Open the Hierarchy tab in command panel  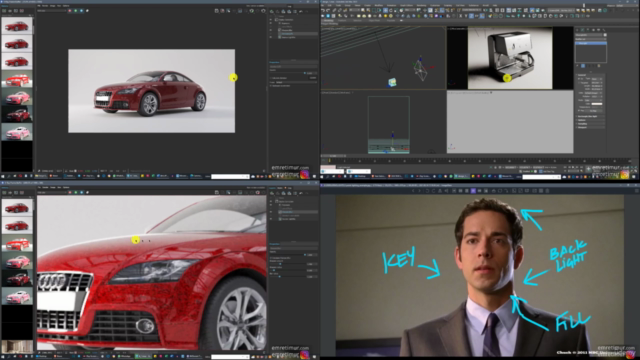pos(588,30)
